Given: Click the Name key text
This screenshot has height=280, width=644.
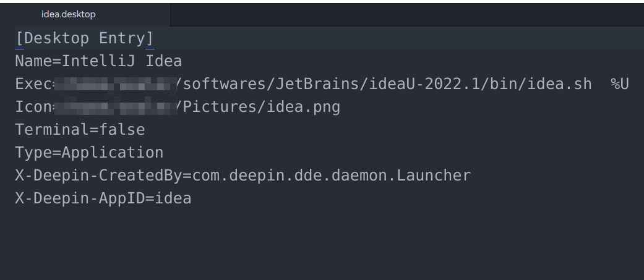Looking at the screenshot, I should (x=33, y=61).
